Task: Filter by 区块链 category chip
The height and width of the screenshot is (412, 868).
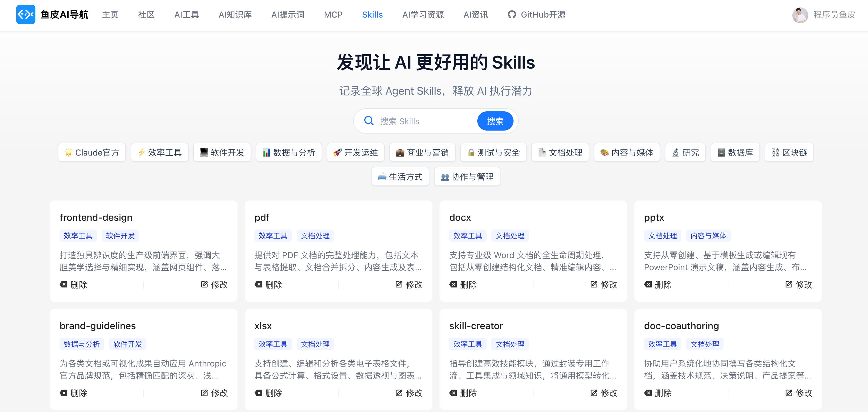Action: pos(789,153)
